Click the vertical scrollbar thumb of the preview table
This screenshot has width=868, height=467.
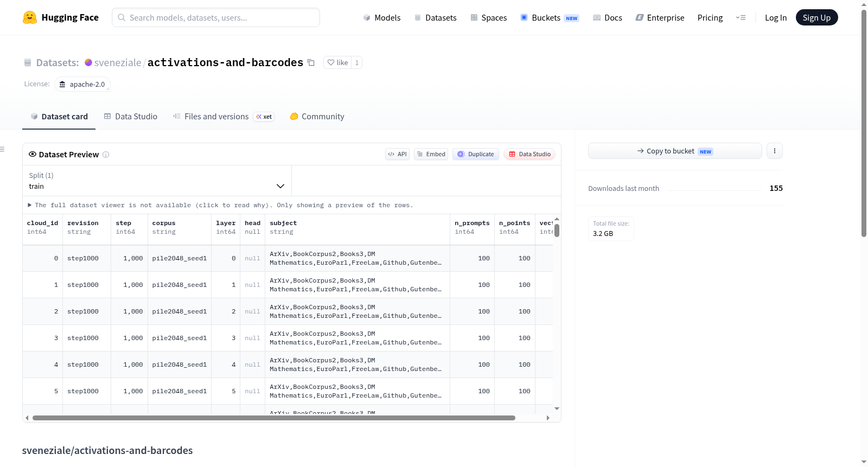tap(557, 231)
